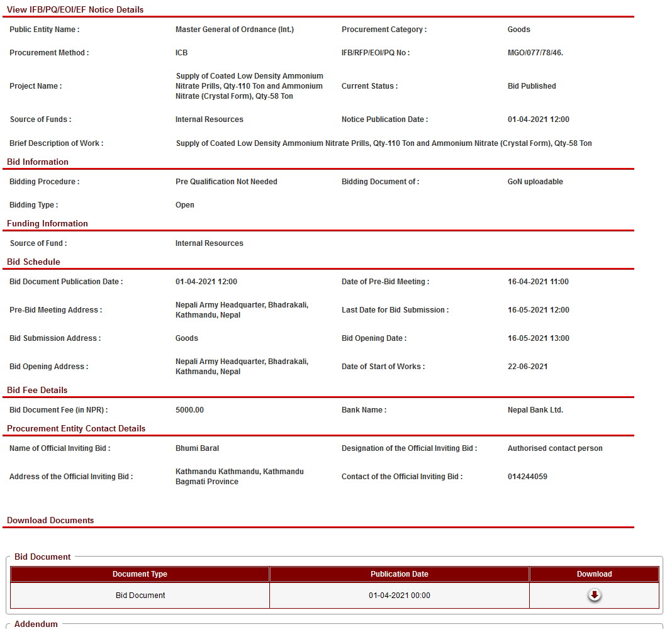Click the Nepal Bank Ltd. value
The image size is (672, 632).
click(535, 410)
